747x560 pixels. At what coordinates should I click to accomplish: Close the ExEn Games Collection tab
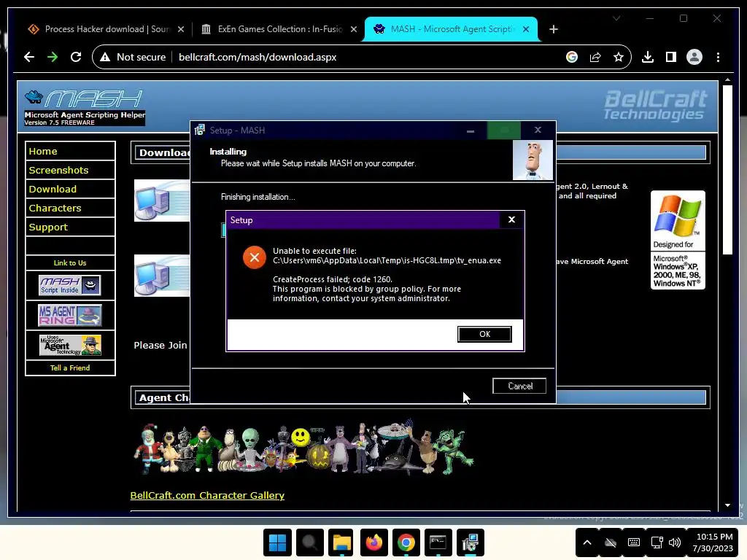[354, 29]
